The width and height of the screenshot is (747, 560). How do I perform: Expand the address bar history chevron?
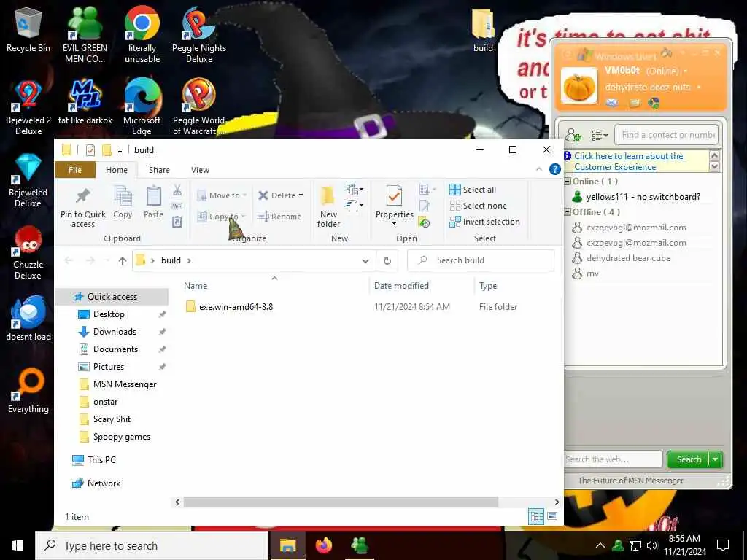pyautogui.click(x=365, y=261)
